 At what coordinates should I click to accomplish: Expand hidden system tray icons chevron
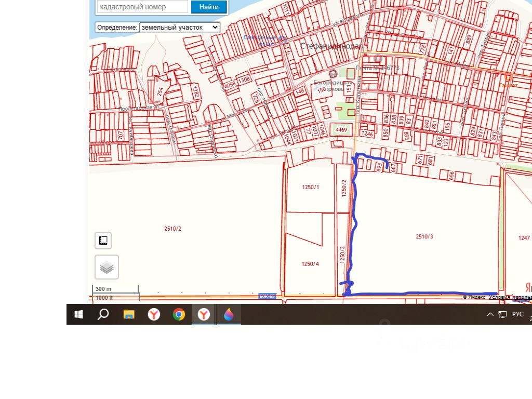click(490, 314)
